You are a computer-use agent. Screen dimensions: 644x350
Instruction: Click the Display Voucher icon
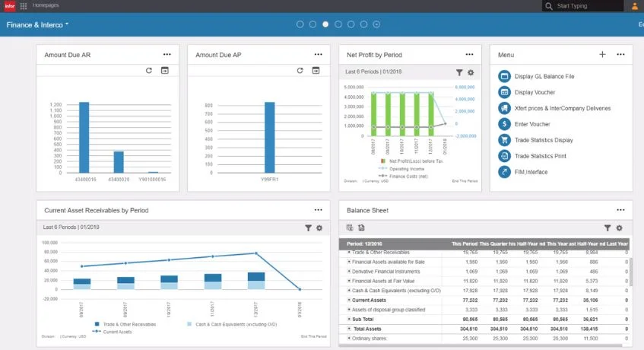point(504,92)
